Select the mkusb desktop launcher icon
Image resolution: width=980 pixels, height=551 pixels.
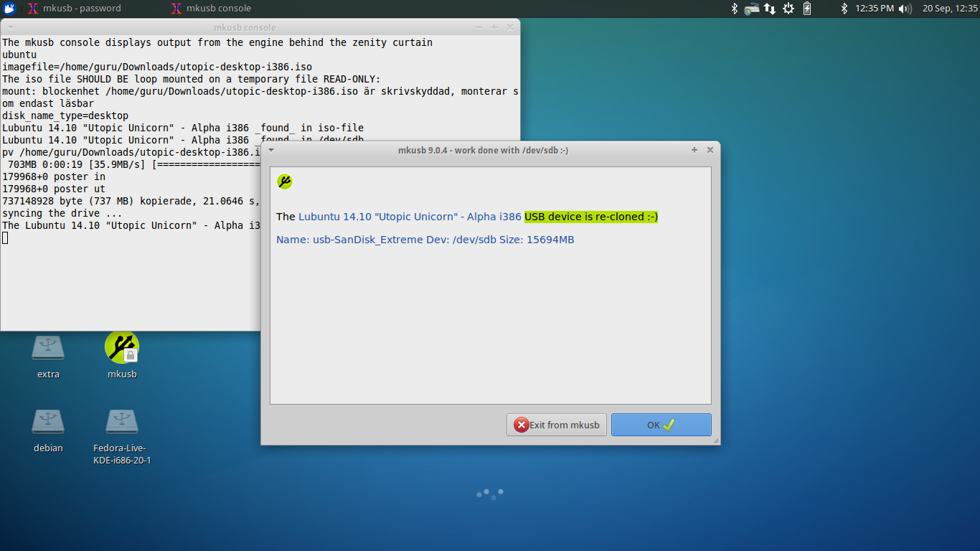point(122,347)
